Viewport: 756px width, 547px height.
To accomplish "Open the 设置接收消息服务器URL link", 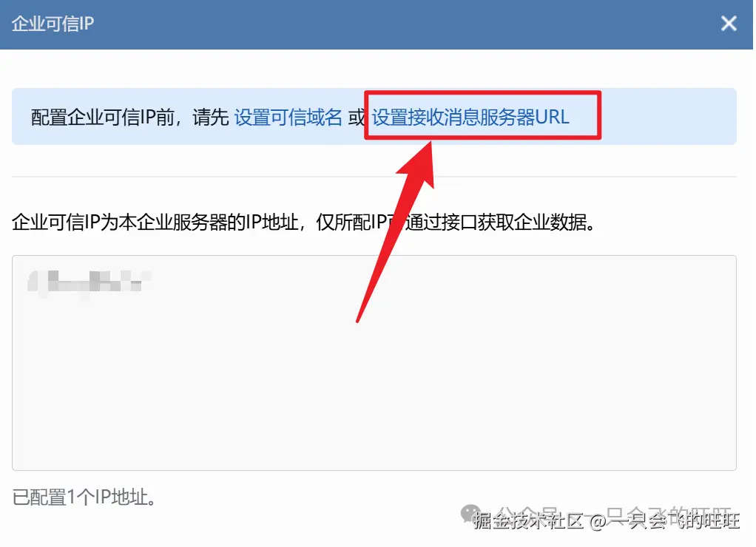I will point(470,117).
